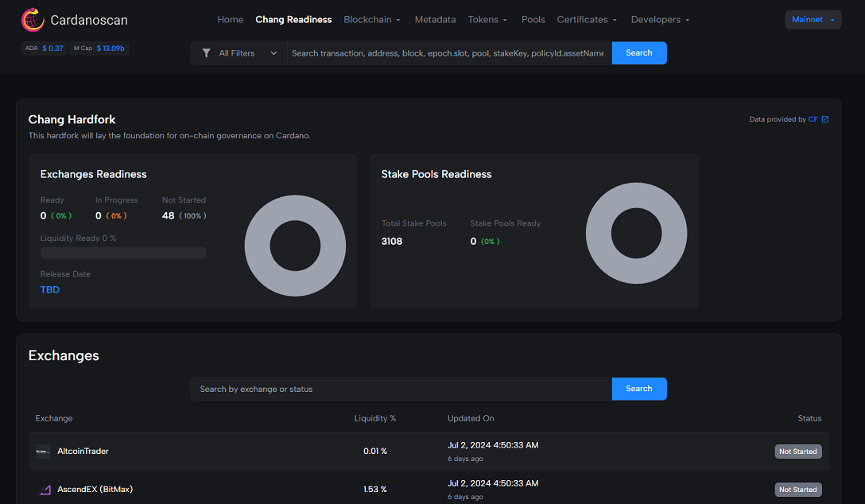Image resolution: width=865 pixels, height=504 pixels.
Task: Open the CF external link icon
Action: (824, 119)
